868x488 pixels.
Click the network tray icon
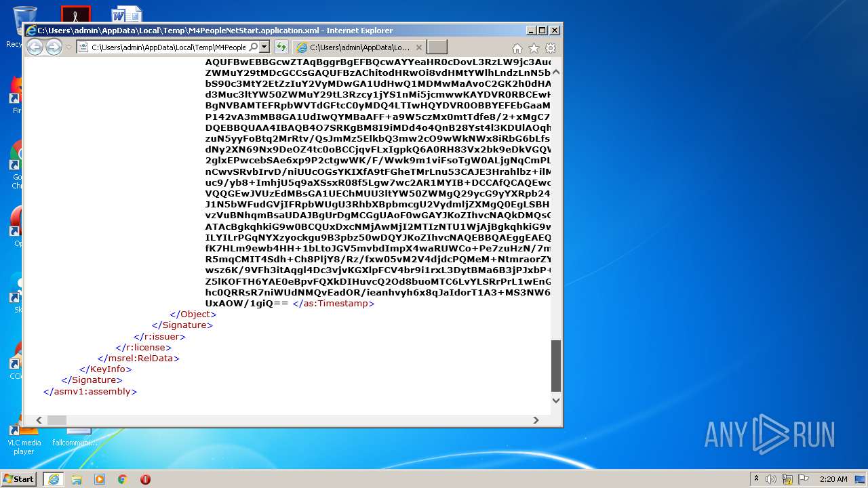pos(788,479)
